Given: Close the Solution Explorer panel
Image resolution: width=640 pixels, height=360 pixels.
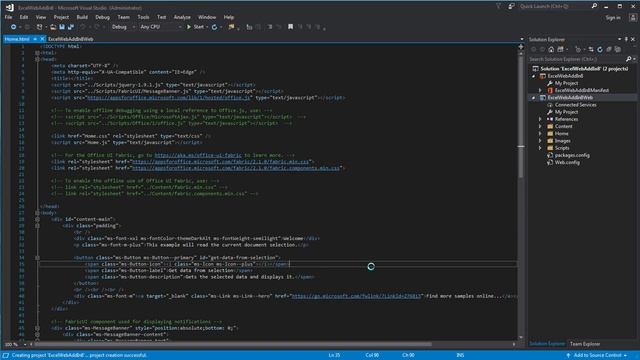Looking at the screenshot, I should click(633, 39).
